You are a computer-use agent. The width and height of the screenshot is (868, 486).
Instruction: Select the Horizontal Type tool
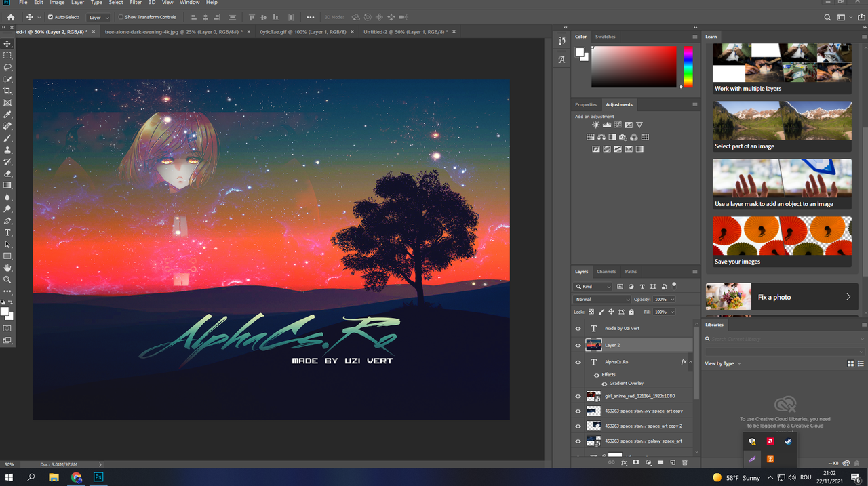click(x=7, y=232)
